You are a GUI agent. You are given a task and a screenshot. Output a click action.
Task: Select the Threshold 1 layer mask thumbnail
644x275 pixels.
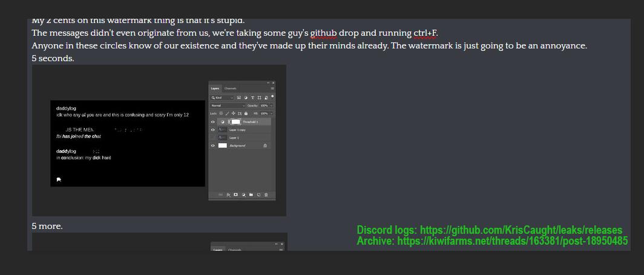(236, 122)
